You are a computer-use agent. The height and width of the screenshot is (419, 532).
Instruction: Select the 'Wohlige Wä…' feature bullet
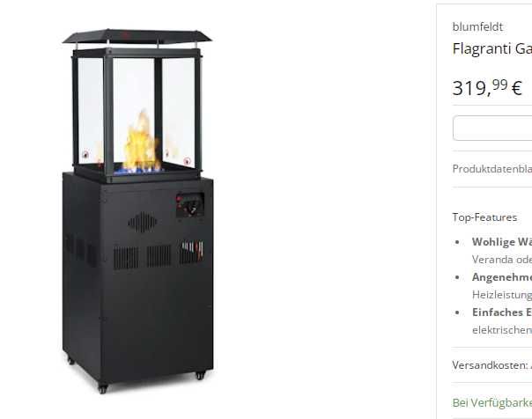(x=502, y=242)
